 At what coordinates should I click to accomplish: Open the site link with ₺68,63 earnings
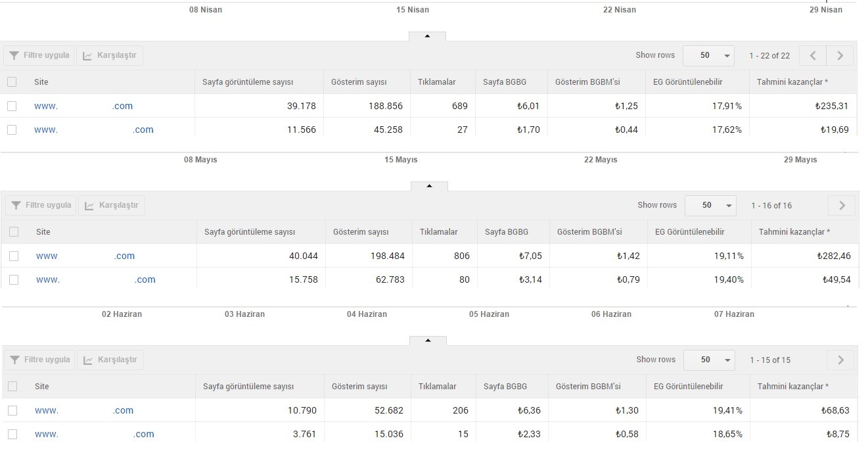click(84, 410)
